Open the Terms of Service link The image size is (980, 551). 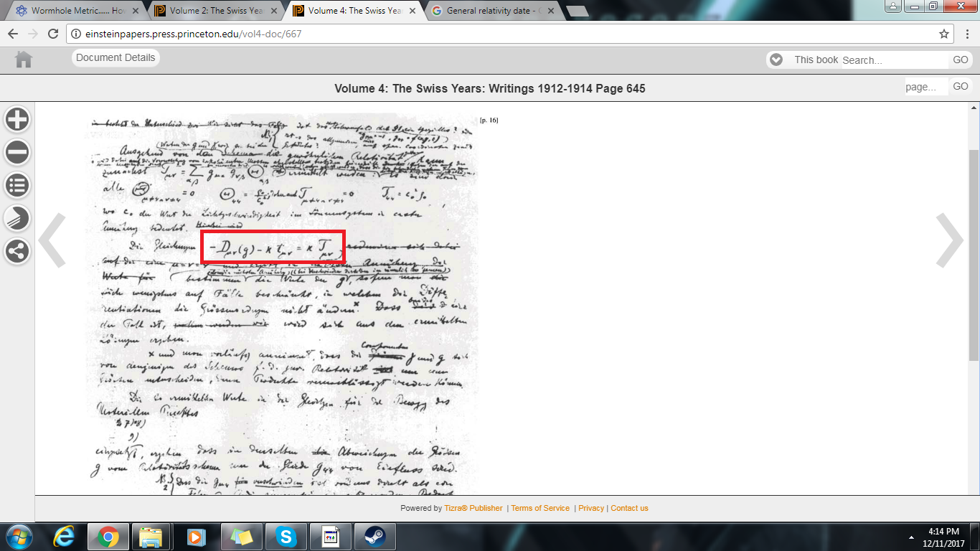(540, 508)
